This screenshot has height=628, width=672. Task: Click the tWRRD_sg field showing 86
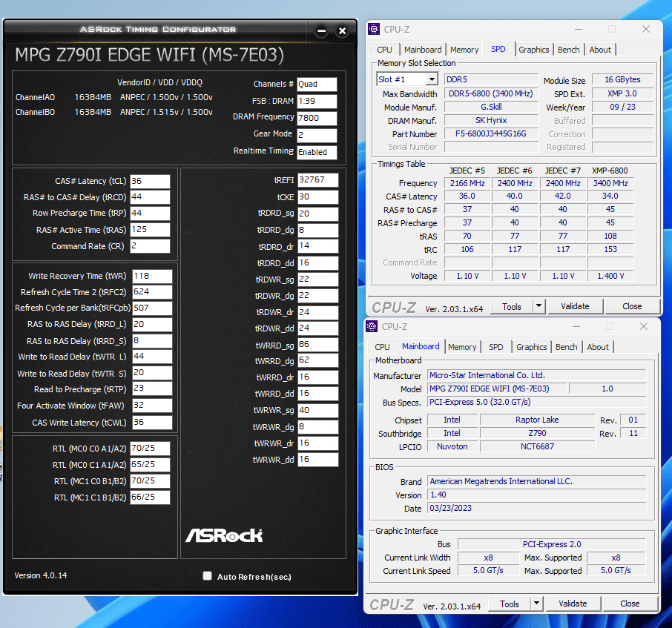point(318,345)
